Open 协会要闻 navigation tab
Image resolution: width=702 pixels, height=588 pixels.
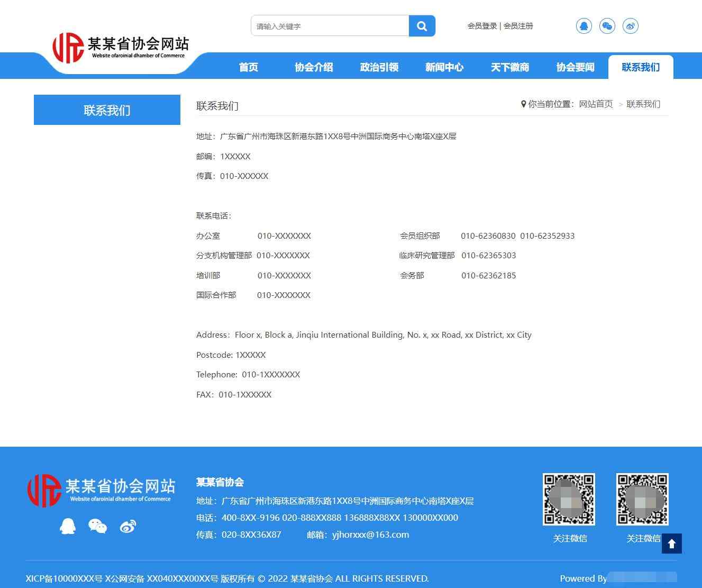click(575, 67)
